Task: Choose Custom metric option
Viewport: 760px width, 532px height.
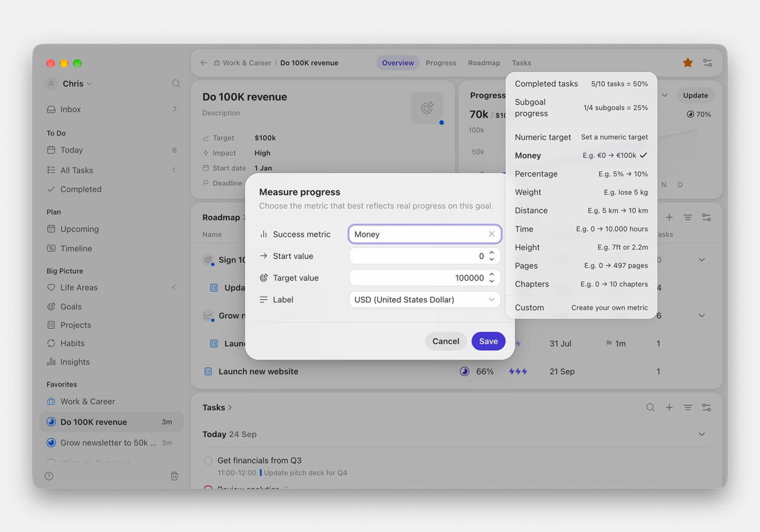Action: (581, 308)
